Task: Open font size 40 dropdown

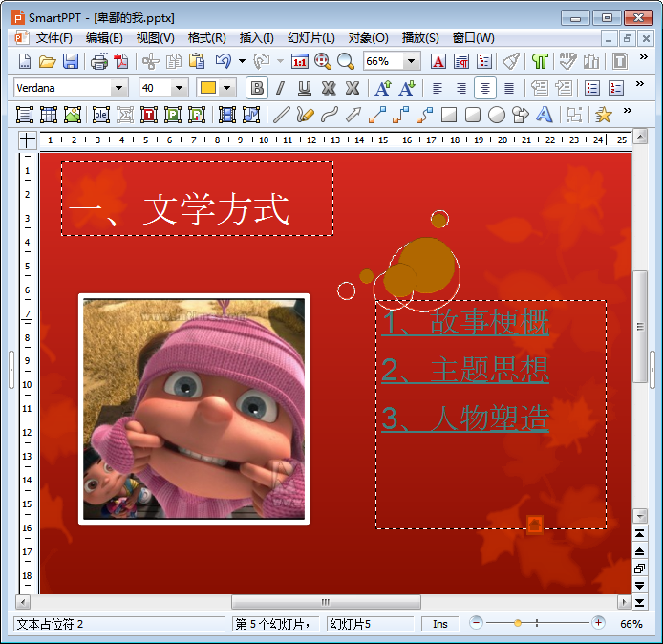Action: (x=179, y=88)
